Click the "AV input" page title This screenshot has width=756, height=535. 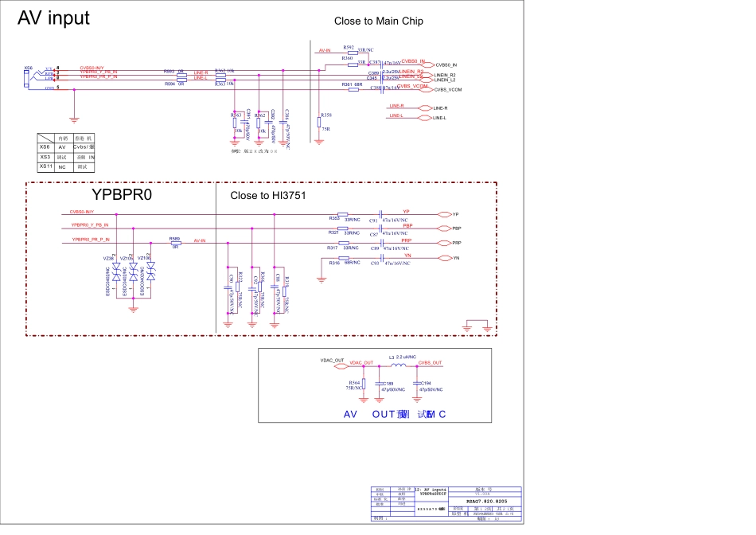point(53,18)
